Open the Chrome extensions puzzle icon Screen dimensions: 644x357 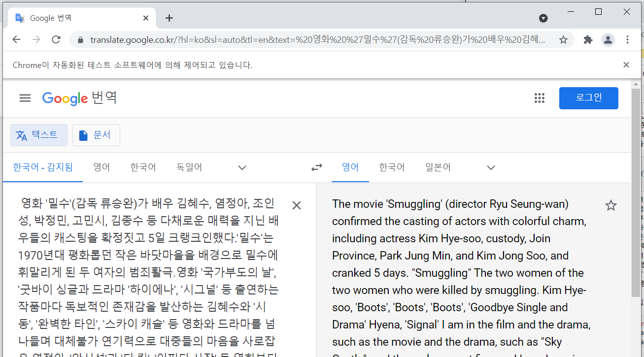pyautogui.click(x=588, y=40)
